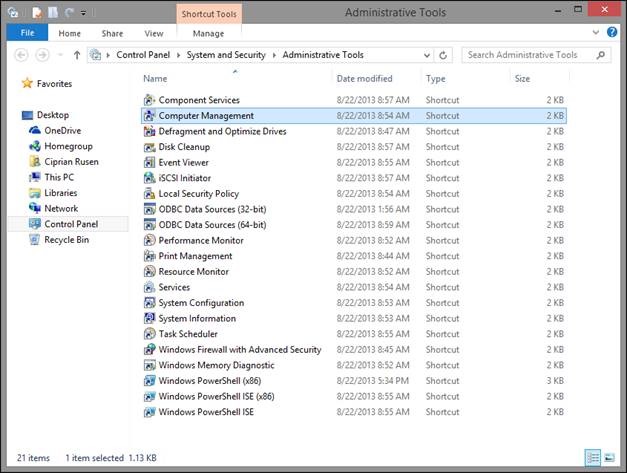The image size is (627, 473).
Task: Click the ODBC Data Sources (32-bit) icon
Action: pyautogui.click(x=150, y=209)
